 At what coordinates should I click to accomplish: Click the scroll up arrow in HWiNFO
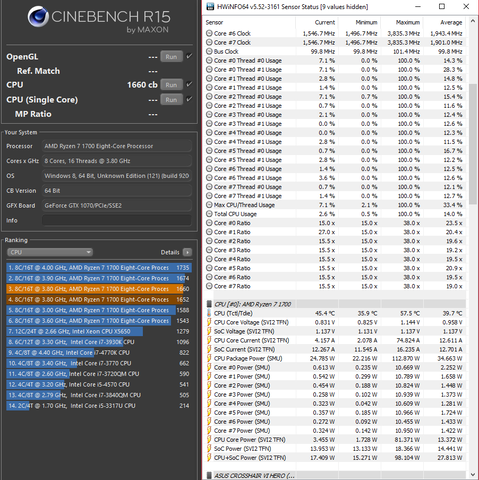point(473,21)
